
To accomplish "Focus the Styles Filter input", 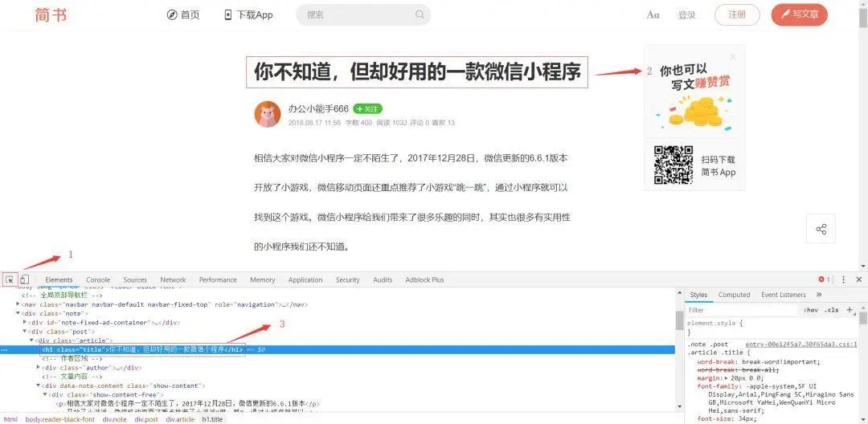I will (743, 310).
